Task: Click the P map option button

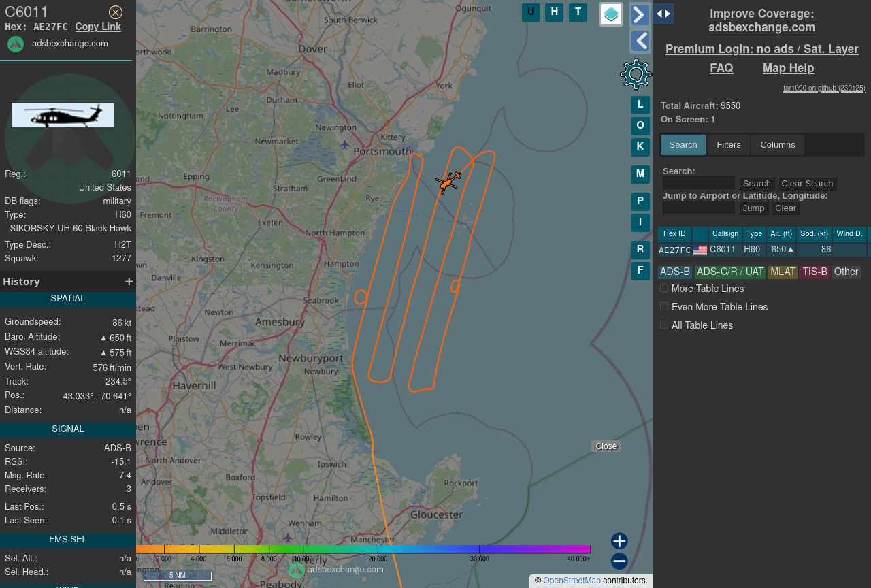Action: click(x=640, y=201)
